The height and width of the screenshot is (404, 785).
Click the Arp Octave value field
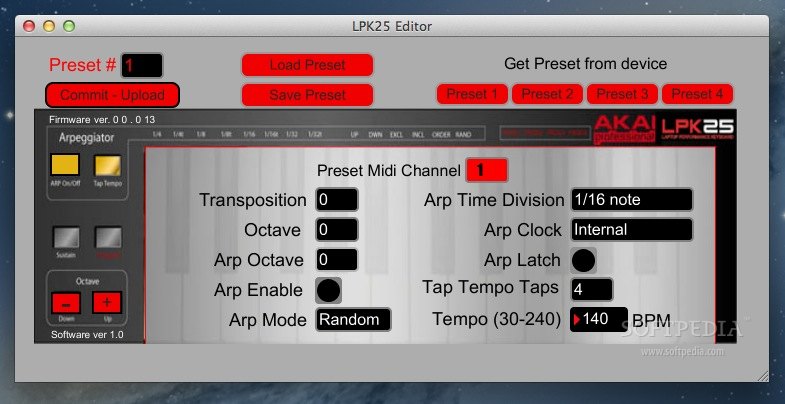pos(337,260)
